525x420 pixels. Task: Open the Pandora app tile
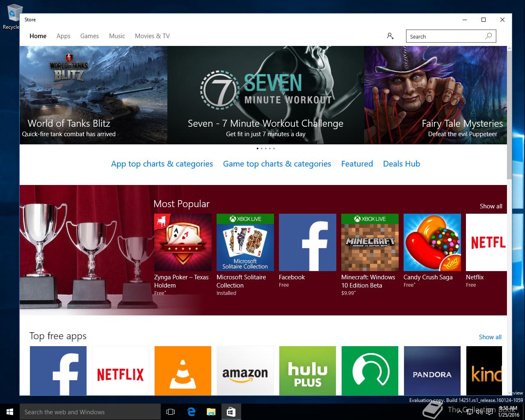point(432,371)
